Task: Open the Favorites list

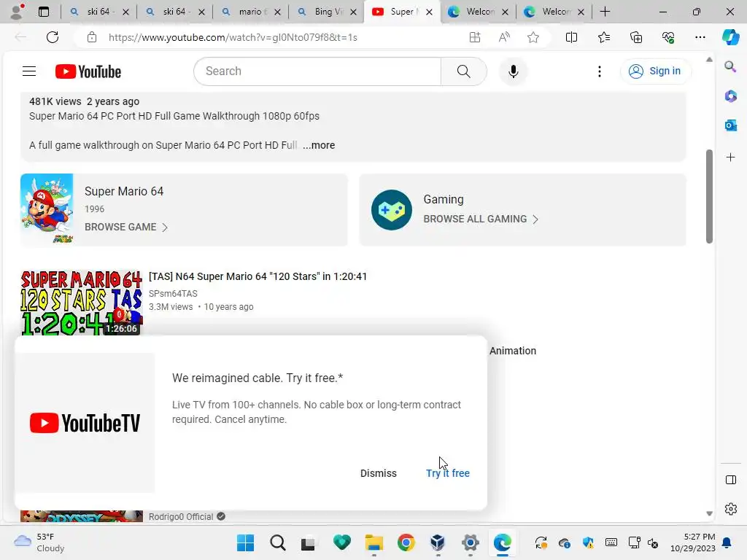Action: tap(604, 37)
